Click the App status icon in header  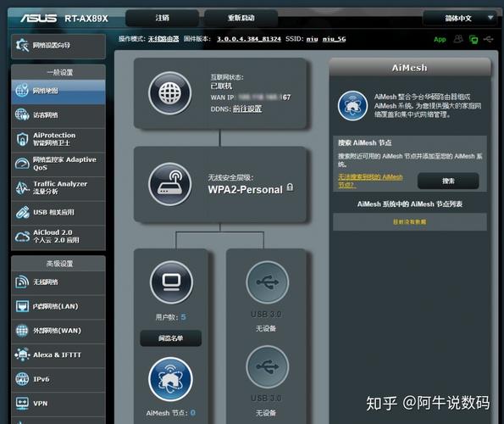coord(440,40)
